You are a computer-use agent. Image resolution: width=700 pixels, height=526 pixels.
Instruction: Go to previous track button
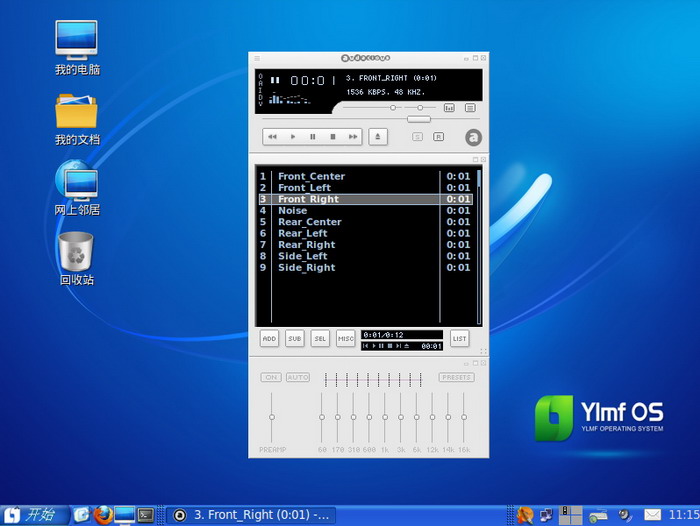pyautogui.click(x=273, y=137)
